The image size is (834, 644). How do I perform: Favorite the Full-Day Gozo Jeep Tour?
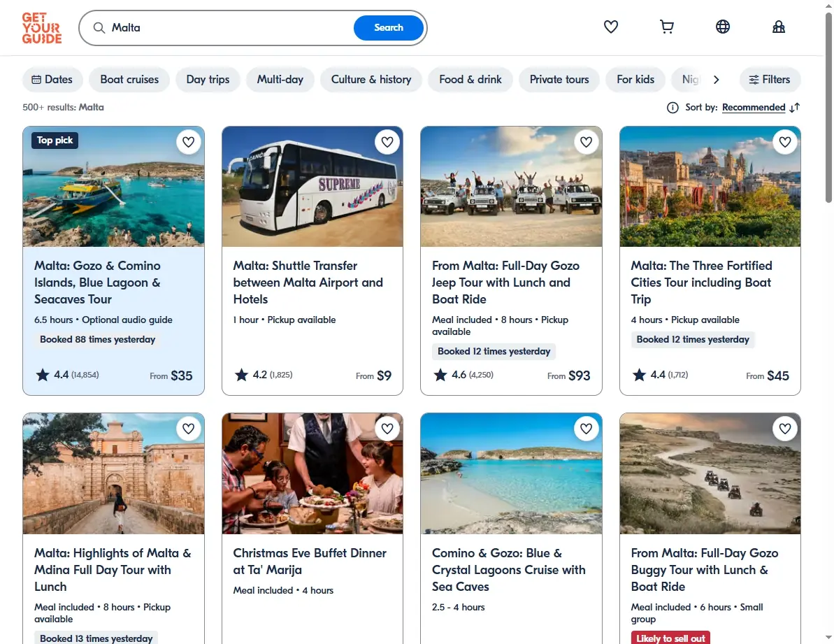(586, 142)
